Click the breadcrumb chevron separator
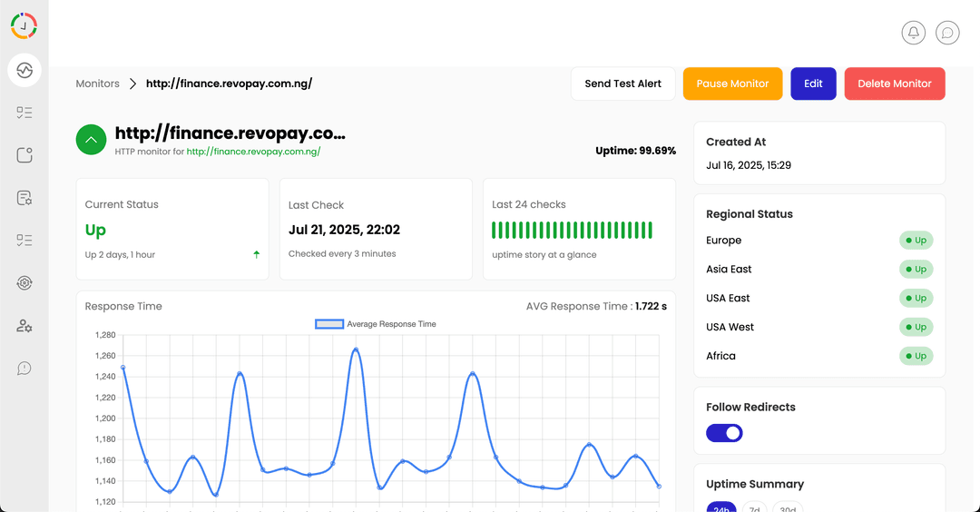The width and height of the screenshot is (980, 512). [x=132, y=84]
